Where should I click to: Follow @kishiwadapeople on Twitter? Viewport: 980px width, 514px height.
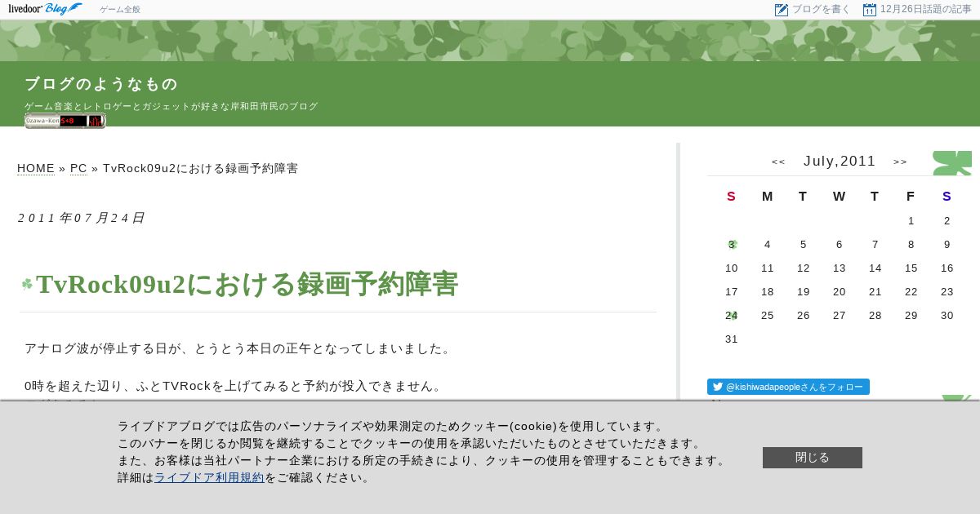click(788, 387)
